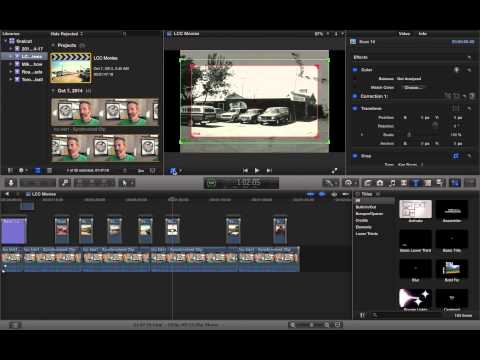Hide the Libraries list with sidebar icon
Screen dimensions: 480x360
click(x=10, y=171)
